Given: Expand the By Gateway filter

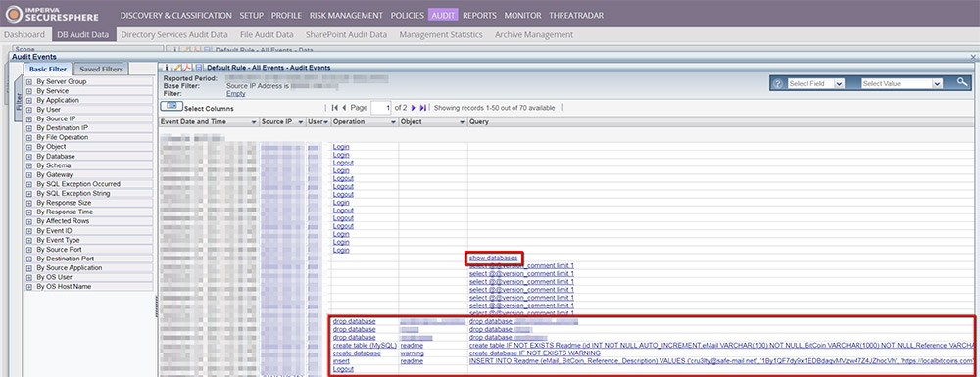Looking at the screenshot, I should point(29,174).
